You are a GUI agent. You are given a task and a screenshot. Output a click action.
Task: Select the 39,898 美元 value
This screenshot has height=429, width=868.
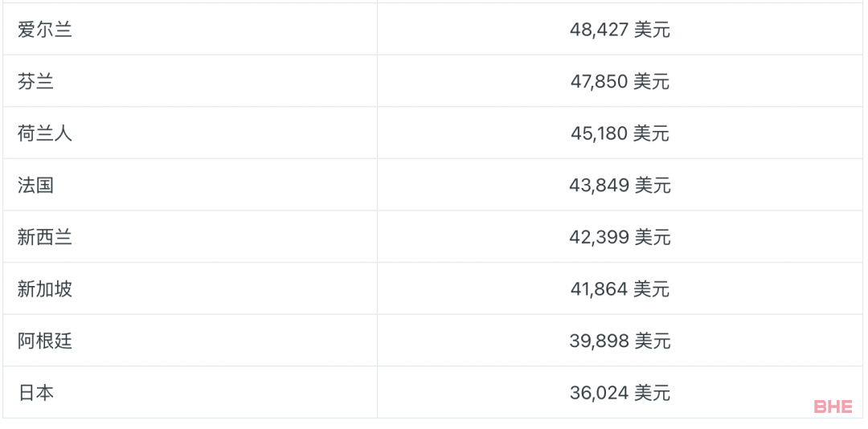pyautogui.click(x=620, y=341)
